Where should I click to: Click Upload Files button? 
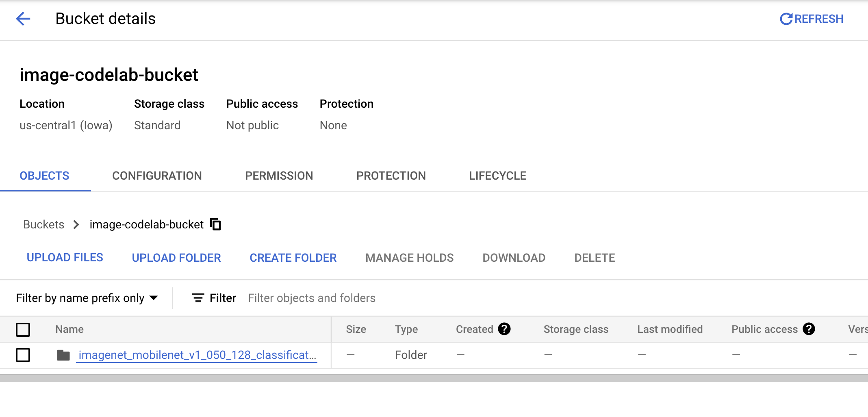tap(65, 258)
